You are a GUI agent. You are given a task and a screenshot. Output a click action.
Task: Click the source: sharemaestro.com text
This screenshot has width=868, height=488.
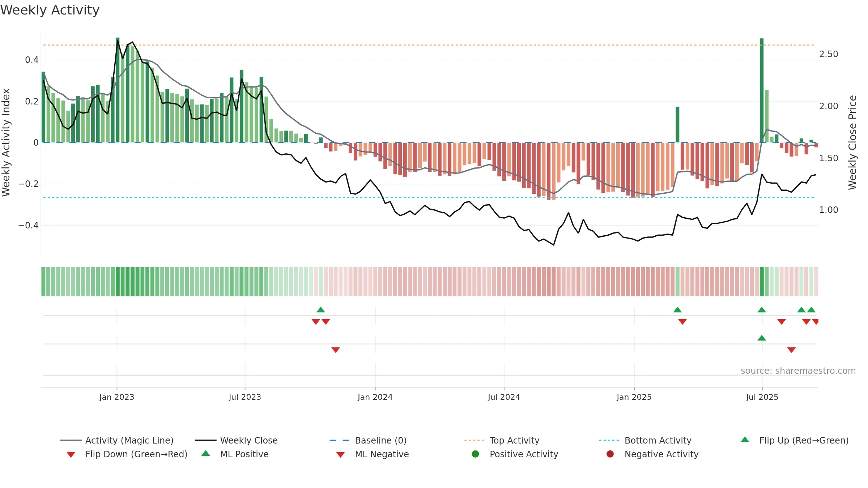798,371
